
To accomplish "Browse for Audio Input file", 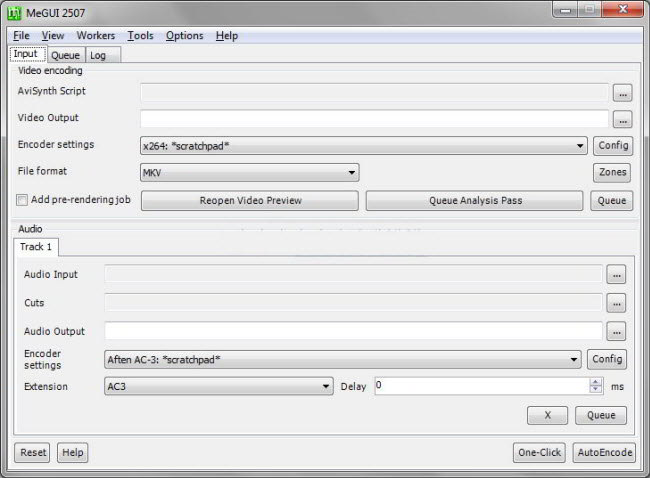I will pos(616,274).
